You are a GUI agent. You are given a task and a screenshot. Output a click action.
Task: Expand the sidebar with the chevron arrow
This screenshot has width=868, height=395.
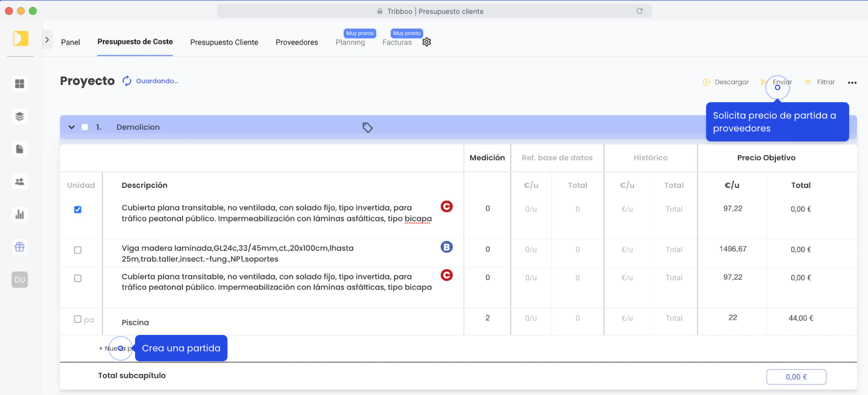pos(47,40)
